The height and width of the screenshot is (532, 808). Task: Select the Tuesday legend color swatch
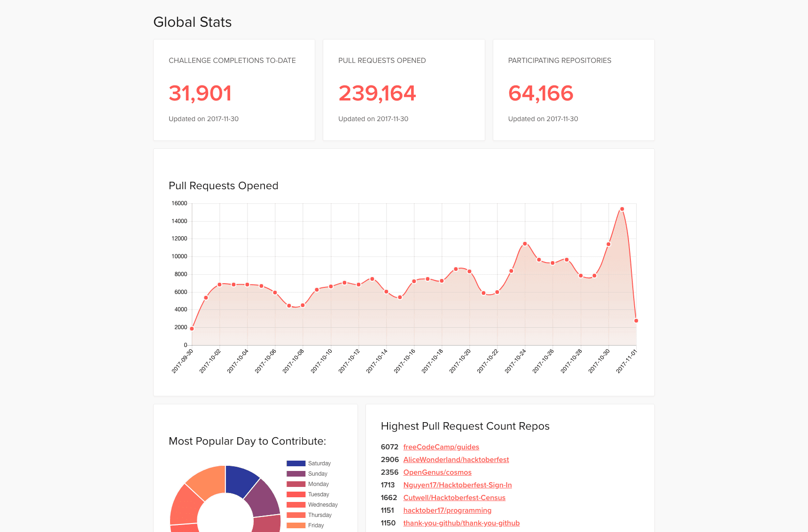295,494
